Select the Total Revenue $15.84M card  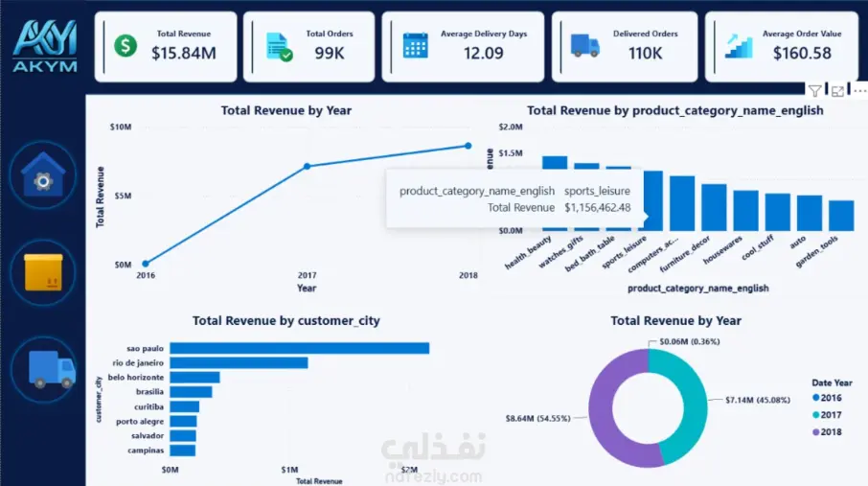click(x=166, y=47)
